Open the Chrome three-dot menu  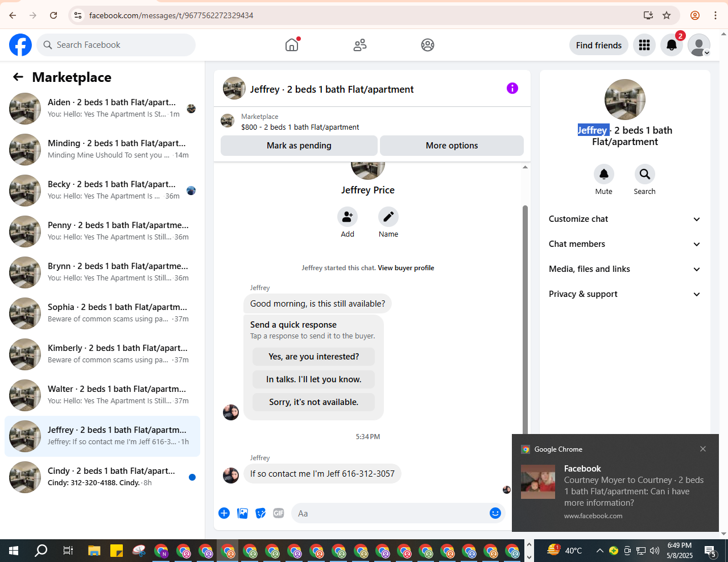(x=715, y=15)
